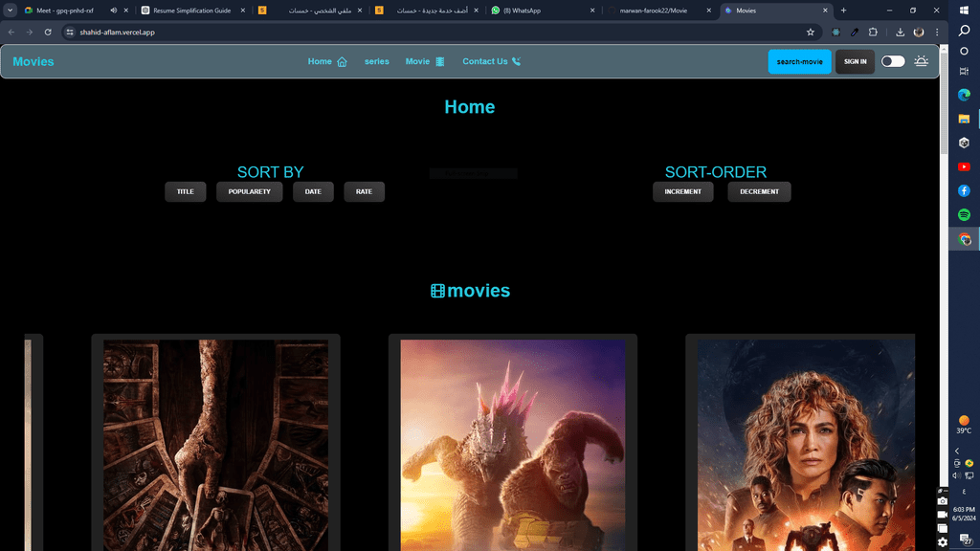The width and height of the screenshot is (980, 551).
Task: Reload the current page
Action: tap(48, 32)
